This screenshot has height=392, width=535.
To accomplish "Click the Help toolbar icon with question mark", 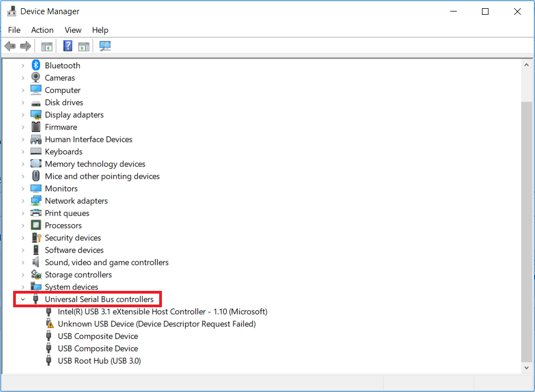I will 68,46.
